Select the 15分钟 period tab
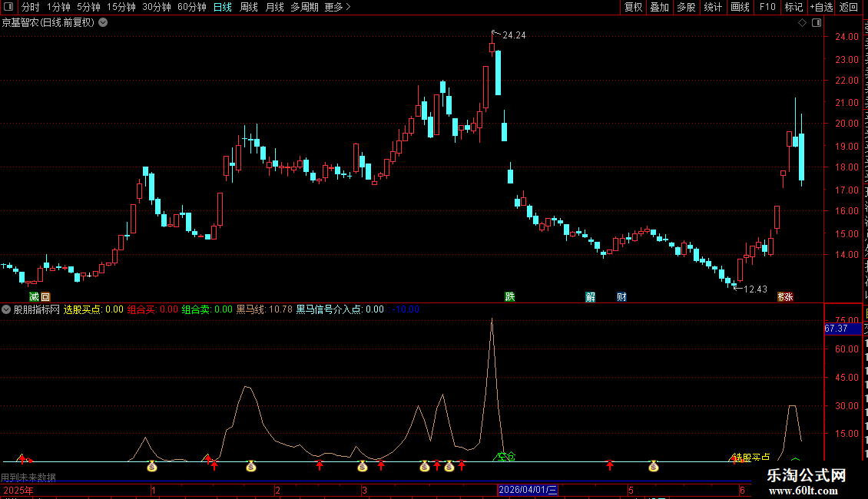Viewport: 868px width, 499px height. (x=121, y=7)
